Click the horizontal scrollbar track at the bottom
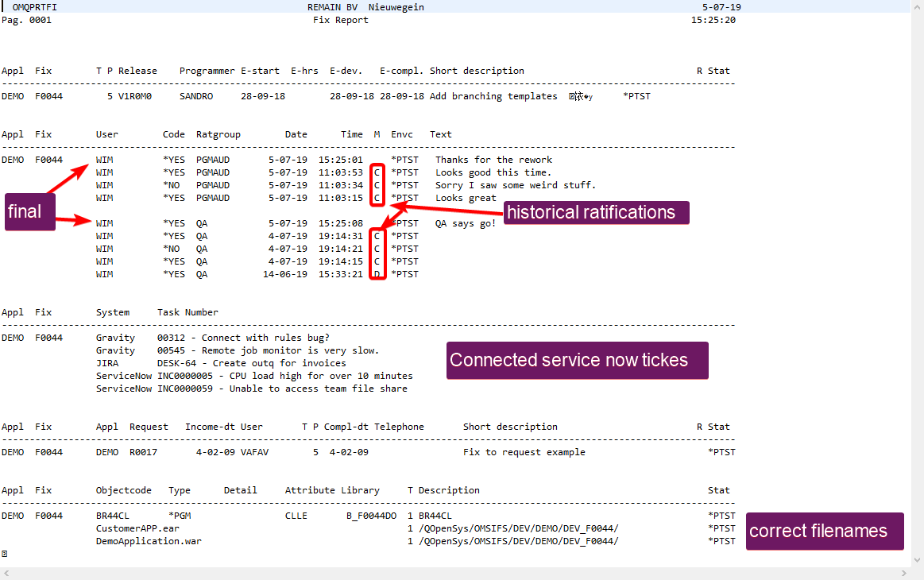Viewport: 924px width, 580px height. coord(453,574)
